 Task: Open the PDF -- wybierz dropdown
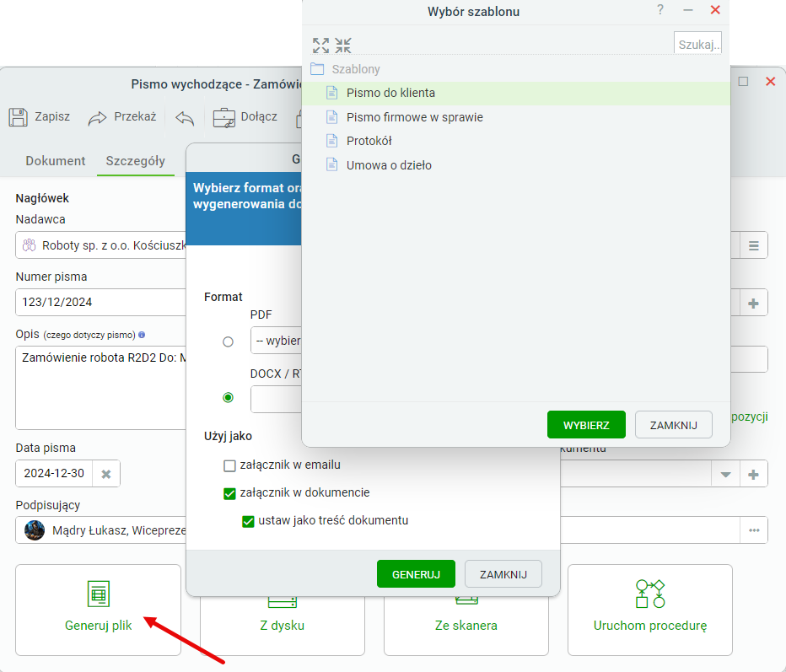(x=276, y=341)
